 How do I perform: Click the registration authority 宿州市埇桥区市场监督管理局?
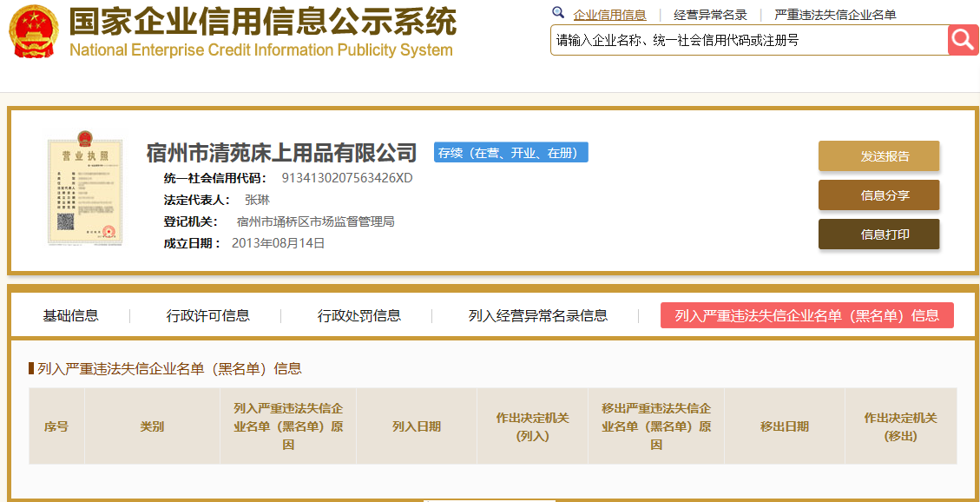pos(316,222)
